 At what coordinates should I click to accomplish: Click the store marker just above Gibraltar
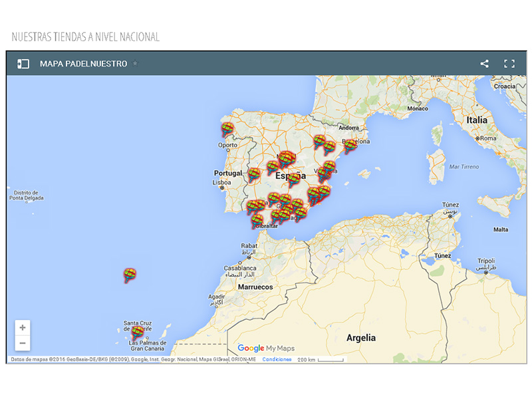pos(257,220)
